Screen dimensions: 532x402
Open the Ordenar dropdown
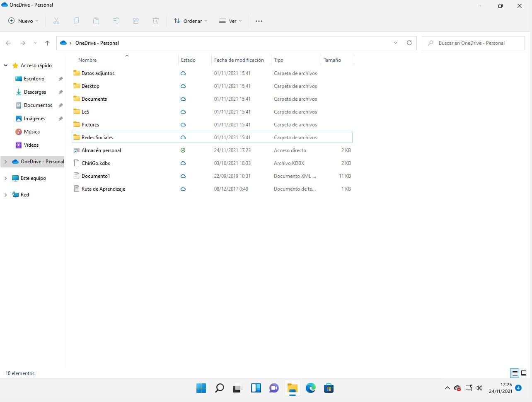point(190,21)
